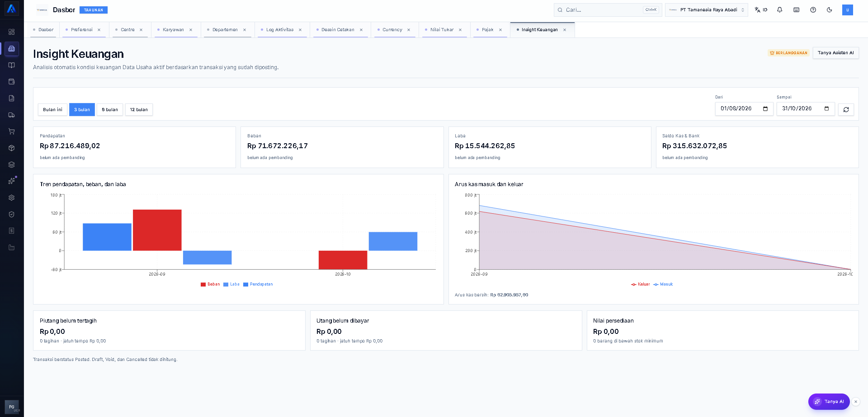
Task: Click the notification bell icon
Action: coord(780,9)
